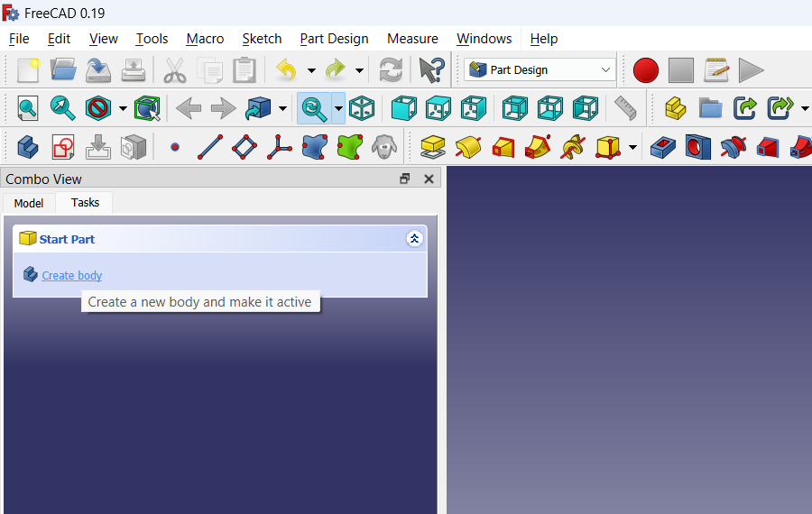Click the blue ShapeBinder icon

314,148
